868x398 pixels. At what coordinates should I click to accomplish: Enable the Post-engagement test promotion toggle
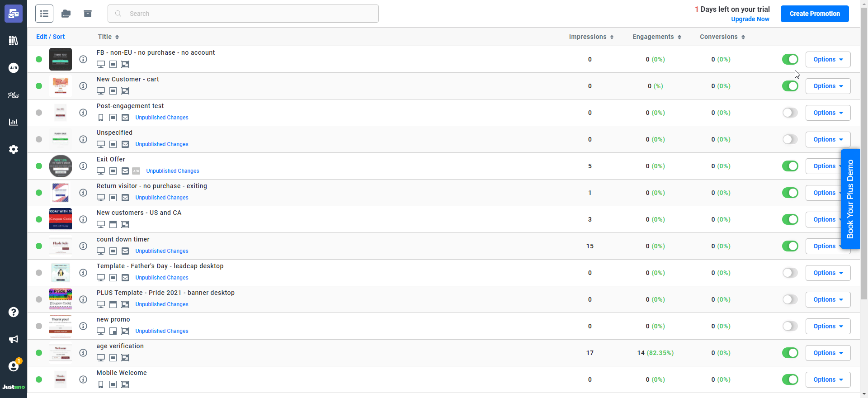790,113
